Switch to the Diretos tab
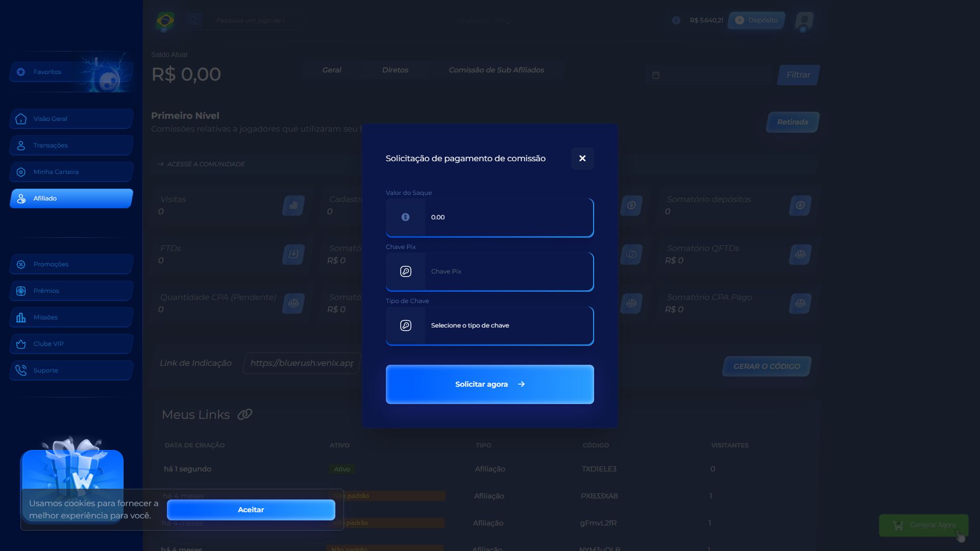 coord(395,70)
